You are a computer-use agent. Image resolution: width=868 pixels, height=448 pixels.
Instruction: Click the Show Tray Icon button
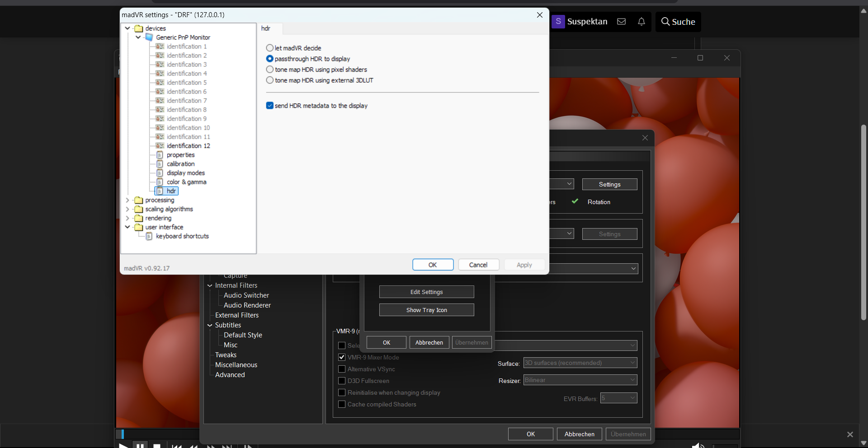tap(426, 310)
